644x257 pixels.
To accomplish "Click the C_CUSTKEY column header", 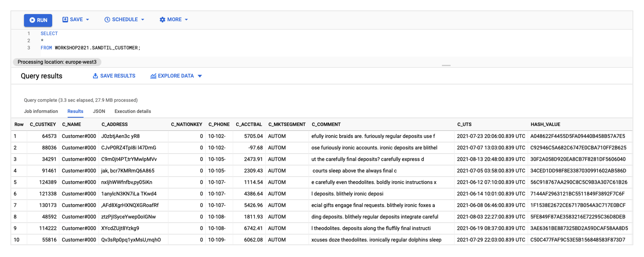I will click(x=43, y=124).
